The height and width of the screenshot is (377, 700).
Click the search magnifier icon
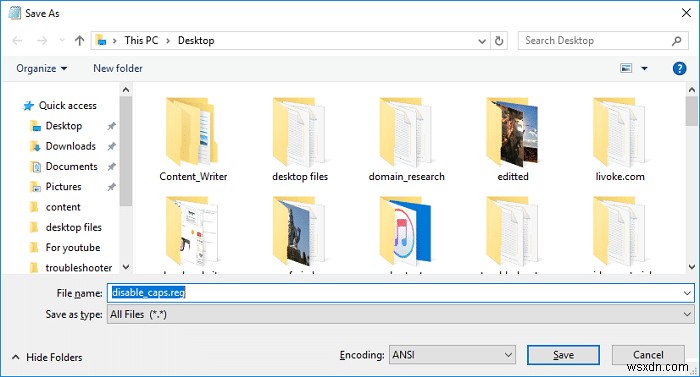[676, 41]
